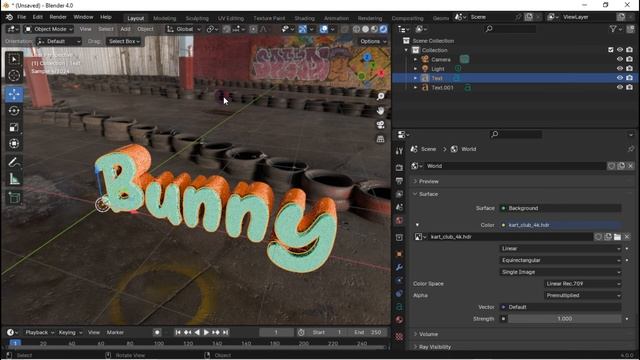640x360 pixels.
Task: Open the Select Box drag dropdown
Action: (x=124, y=41)
